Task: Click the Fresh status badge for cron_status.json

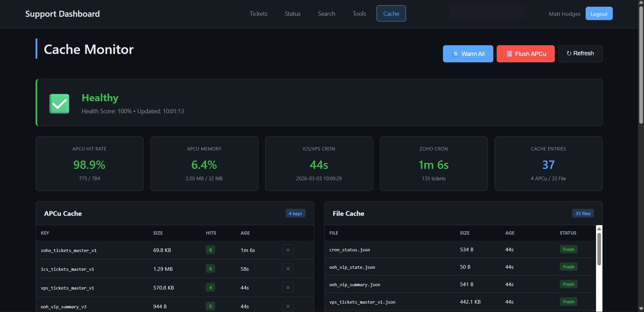Action: pos(568,249)
